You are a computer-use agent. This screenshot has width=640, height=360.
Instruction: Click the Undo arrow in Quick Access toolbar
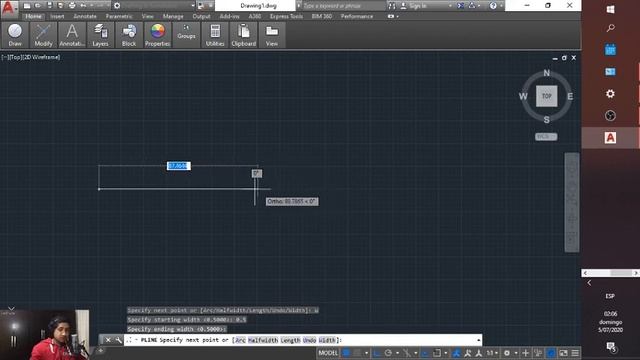83,6
